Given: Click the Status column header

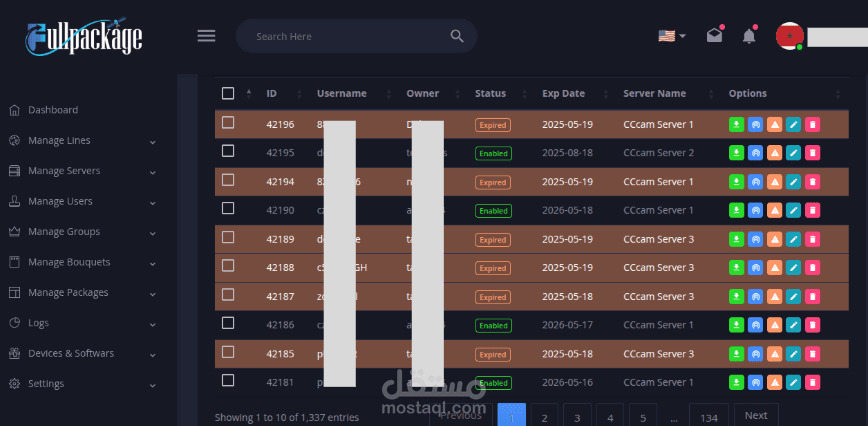Looking at the screenshot, I should pyautogui.click(x=490, y=93).
